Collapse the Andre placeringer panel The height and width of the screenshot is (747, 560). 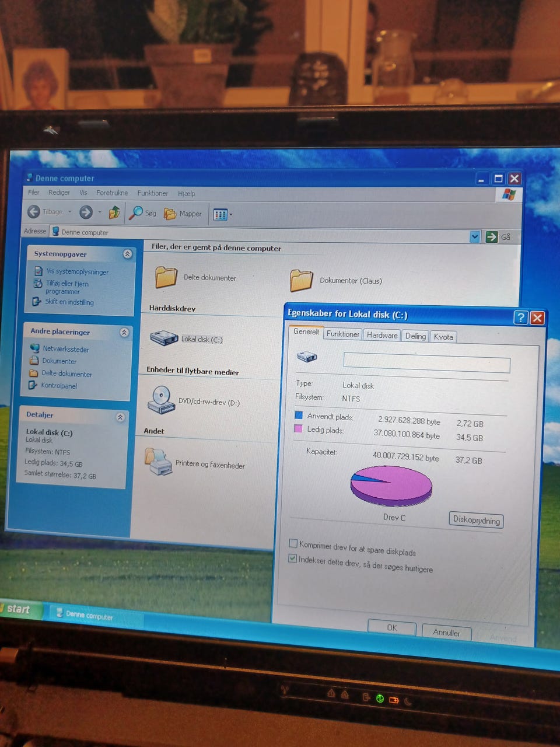click(124, 332)
